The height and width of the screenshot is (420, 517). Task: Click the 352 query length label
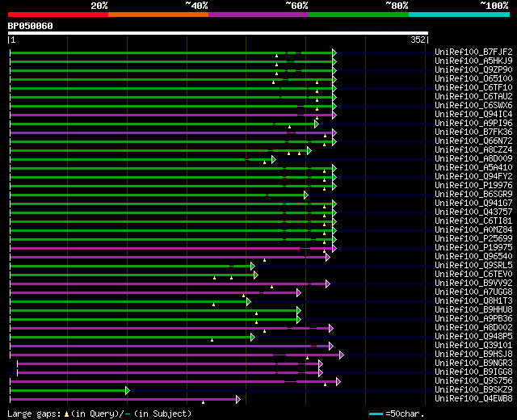pyautogui.click(x=418, y=40)
